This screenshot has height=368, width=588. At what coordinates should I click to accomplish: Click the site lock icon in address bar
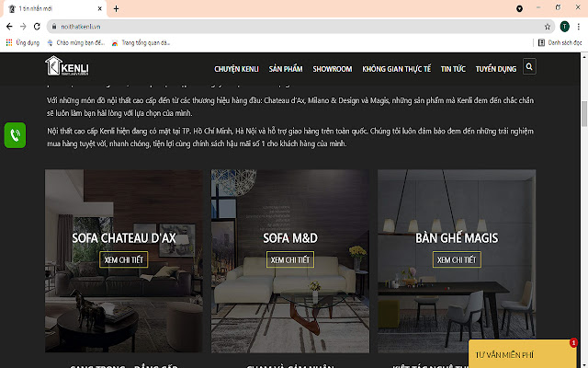(54, 27)
